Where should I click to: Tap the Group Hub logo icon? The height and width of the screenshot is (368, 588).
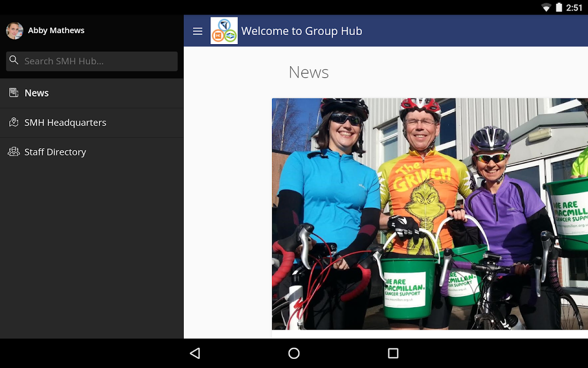point(224,31)
